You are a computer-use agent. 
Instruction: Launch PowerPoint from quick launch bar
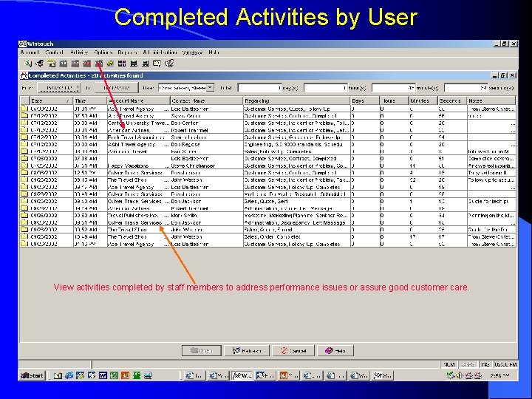pos(125,375)
